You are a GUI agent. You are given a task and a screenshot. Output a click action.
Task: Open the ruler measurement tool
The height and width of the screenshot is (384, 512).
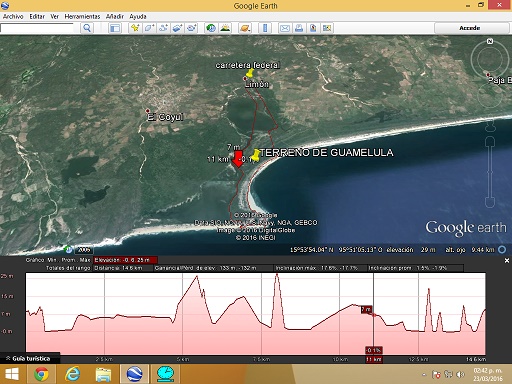tap(265, 28)
